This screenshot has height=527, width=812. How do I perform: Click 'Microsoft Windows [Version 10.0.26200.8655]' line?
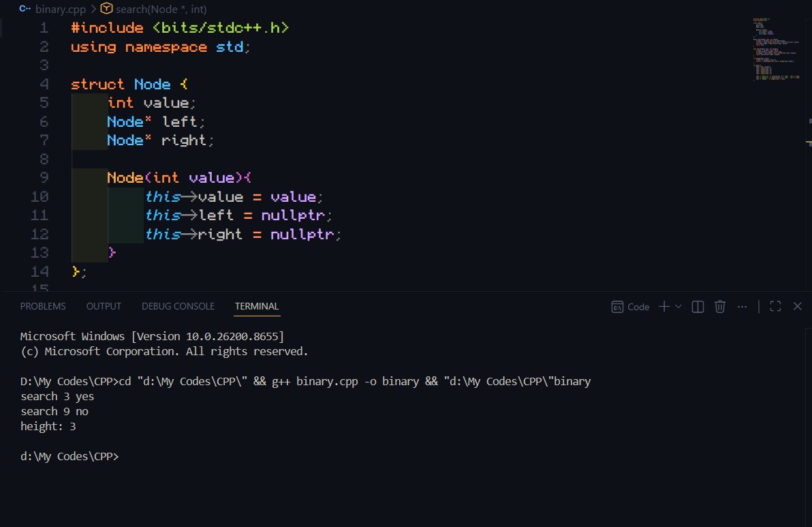153,336
